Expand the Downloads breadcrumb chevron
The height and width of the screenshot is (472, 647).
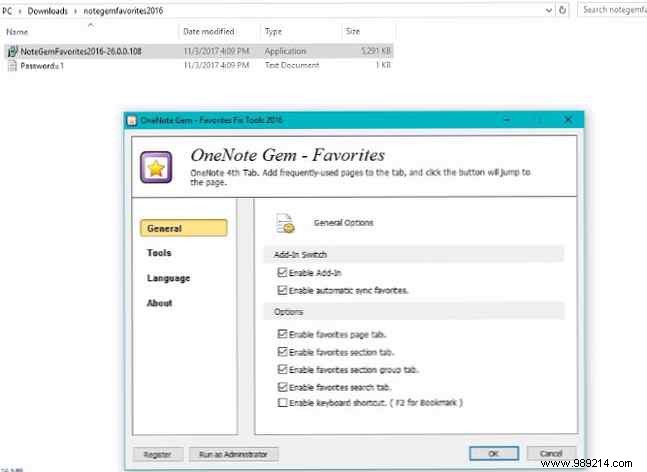point(76,11)
